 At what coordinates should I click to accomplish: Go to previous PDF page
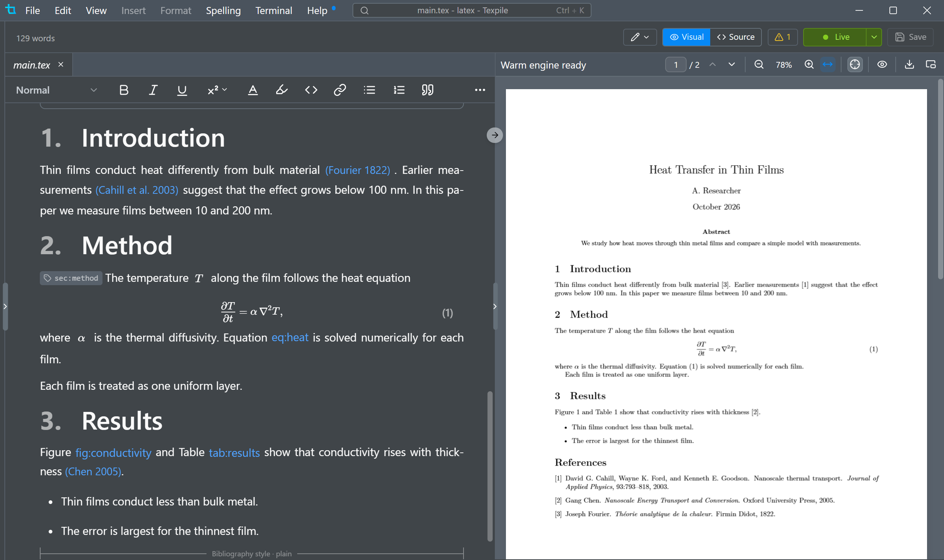tap(712, 64)
